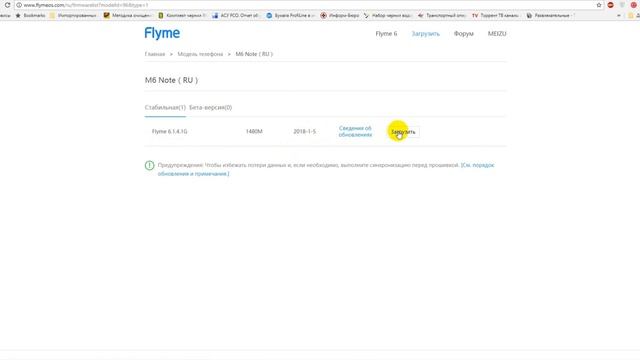Click the 'Flyme 6.1.4.1G' firmware name
This screenshot has width=640, height=360.
tap(169, 131)
